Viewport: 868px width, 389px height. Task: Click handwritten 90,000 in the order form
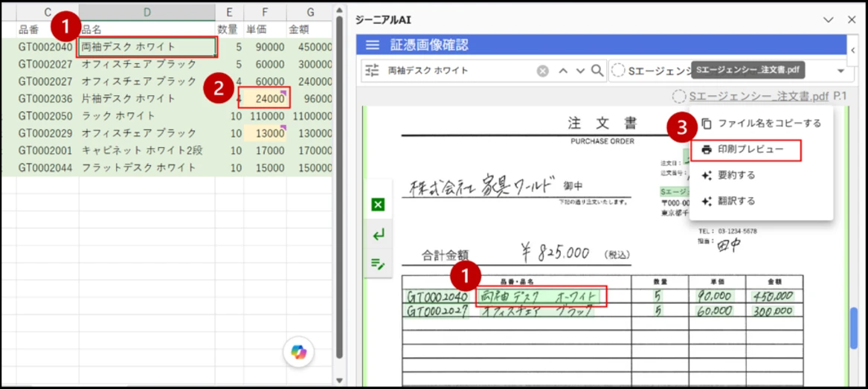coord(713,296)
